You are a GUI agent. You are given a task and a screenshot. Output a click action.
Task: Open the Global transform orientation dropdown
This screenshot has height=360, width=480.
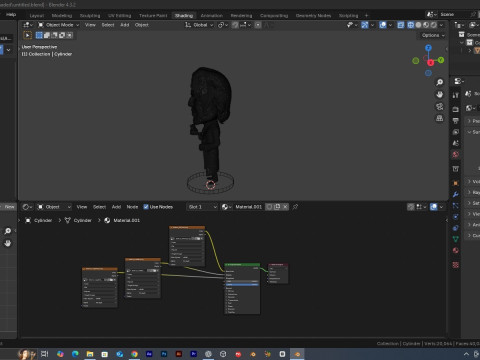coord(199,25)
